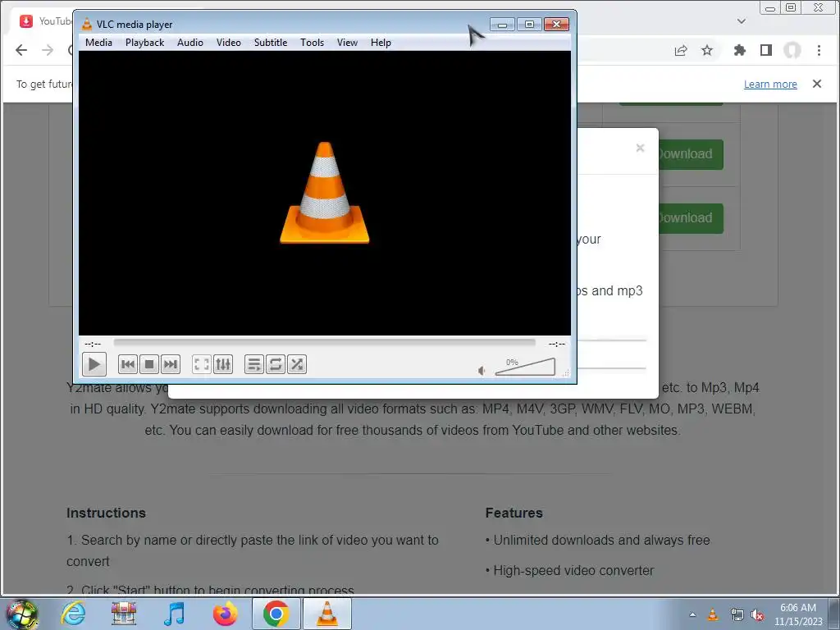Switch to VLC in the taskbar
Viewport: 840px width, 630px height.
pyautogui.click(x=327, y=614)
